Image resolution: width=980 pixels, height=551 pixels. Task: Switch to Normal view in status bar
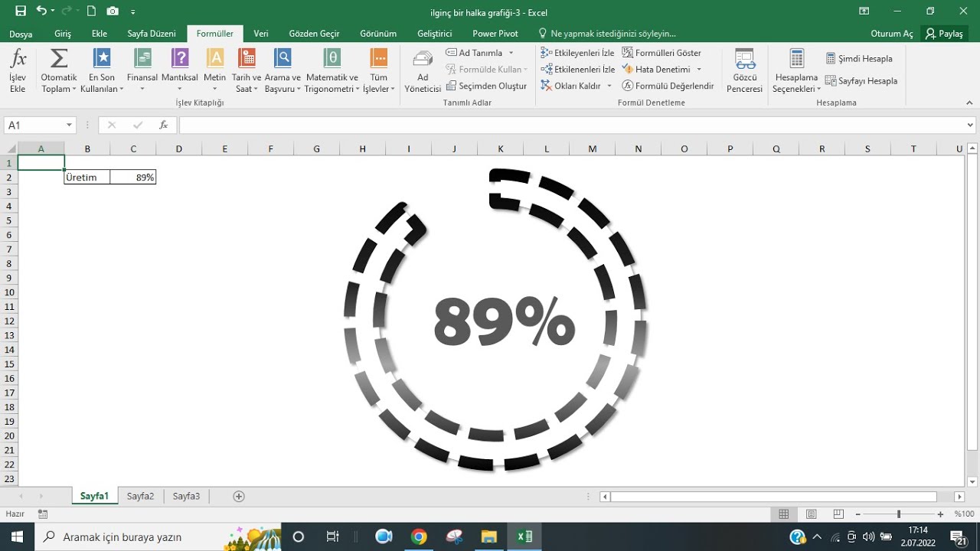tap(783, 514)
